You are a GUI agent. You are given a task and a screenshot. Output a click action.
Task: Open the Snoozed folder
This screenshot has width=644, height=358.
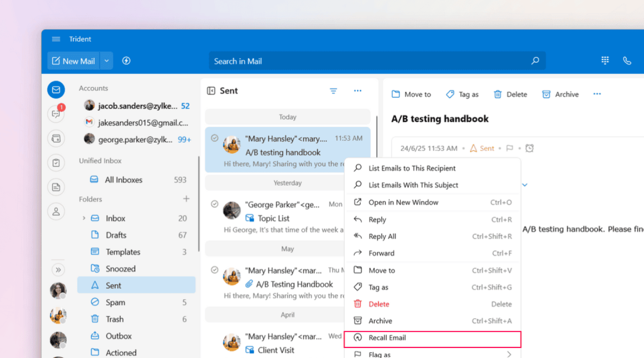tap(137, 268)
